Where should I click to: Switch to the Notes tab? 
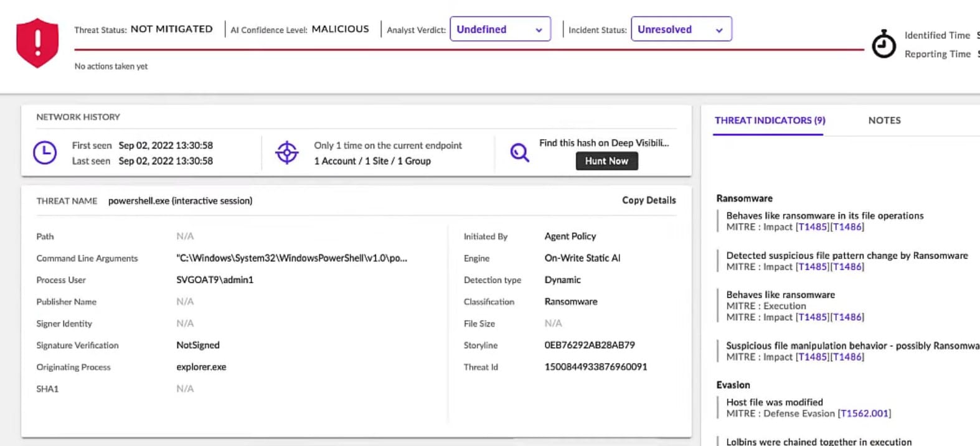884,121
